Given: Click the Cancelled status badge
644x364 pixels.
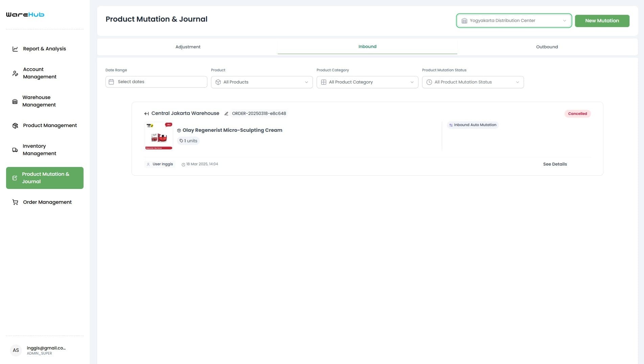Looking at the screenshot, I should pos(577,114).
